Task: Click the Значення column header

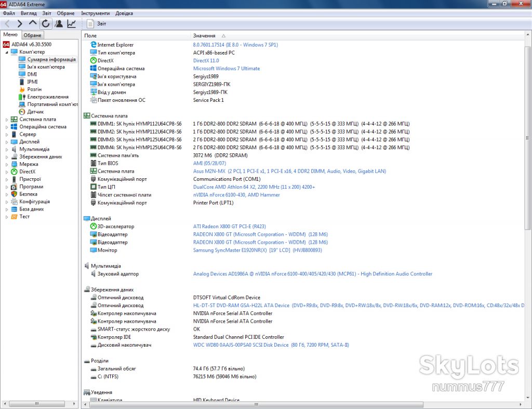Action: point(204,36)
